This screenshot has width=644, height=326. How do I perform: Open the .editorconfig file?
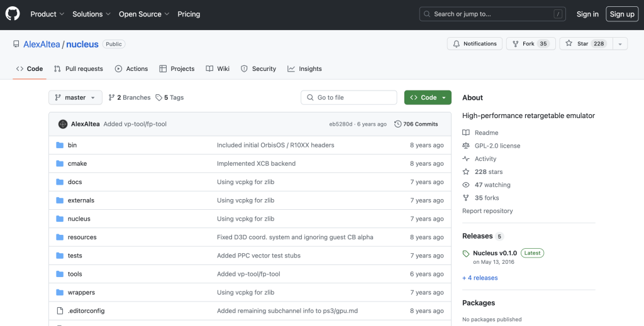pos(86,311)
